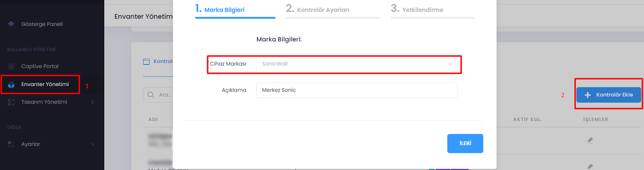Click the Ayarlar grid icon
The height and width of the screenshot is (170, 644).
pyautogui.click(x=11, y=144)
